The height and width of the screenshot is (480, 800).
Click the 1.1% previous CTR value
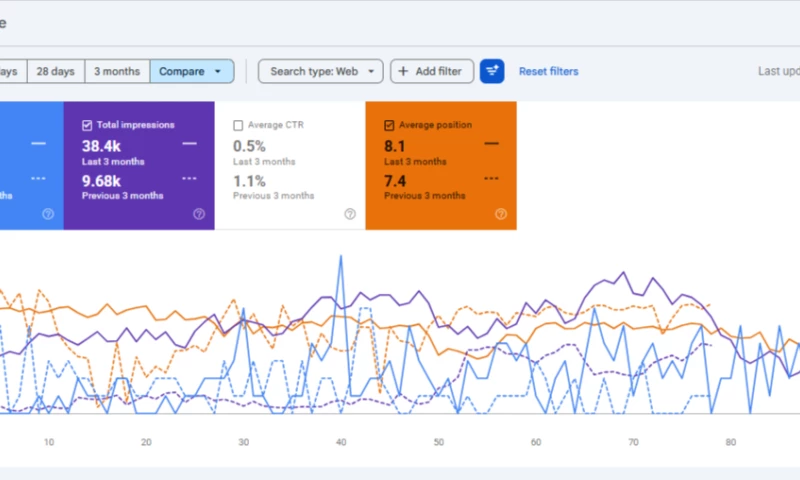[249, 181]
